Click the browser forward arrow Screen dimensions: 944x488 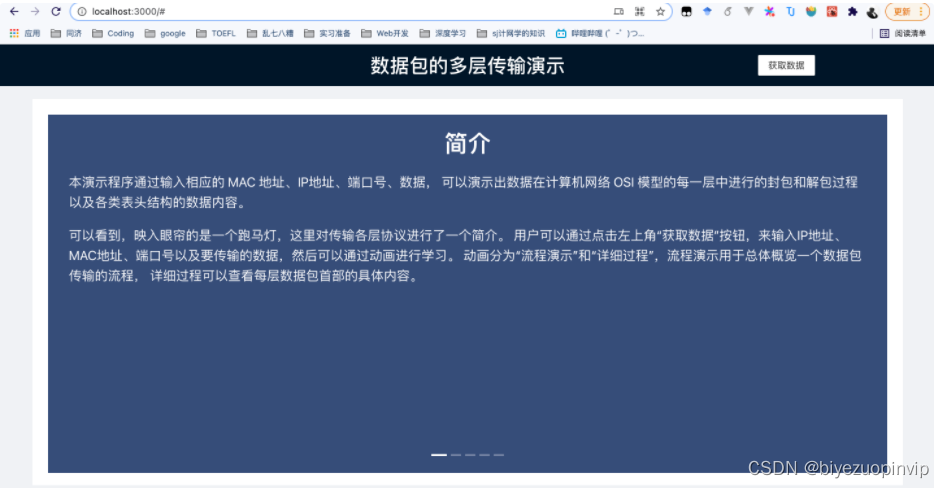(x=35, y=11)
